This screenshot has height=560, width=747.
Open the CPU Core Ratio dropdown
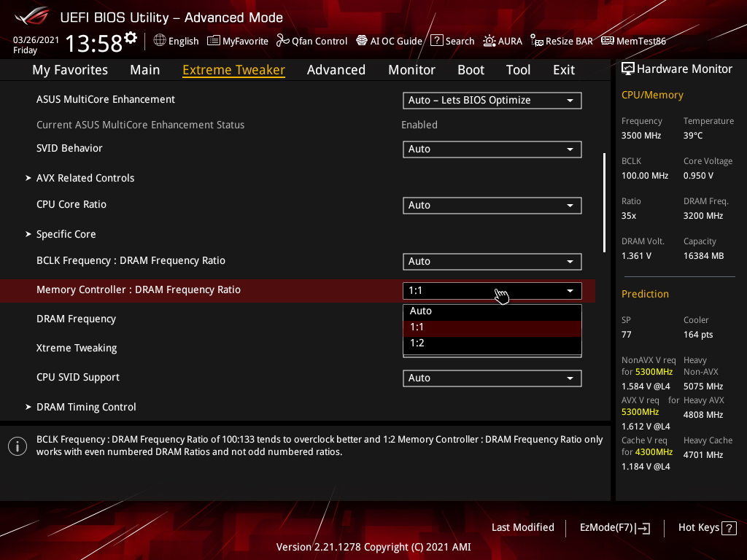tap(492, 205)
